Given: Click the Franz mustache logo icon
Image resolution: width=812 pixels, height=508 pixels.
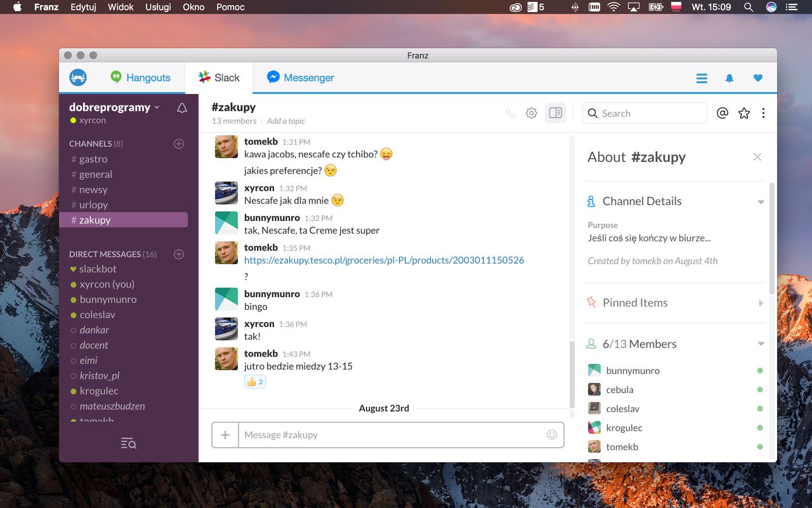Looking at the screenshot, I should tap(78, 77).
